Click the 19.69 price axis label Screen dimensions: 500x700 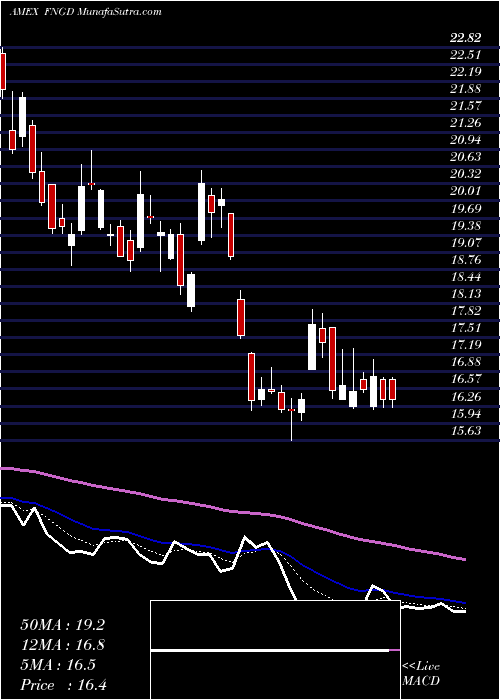pos(466,208)
